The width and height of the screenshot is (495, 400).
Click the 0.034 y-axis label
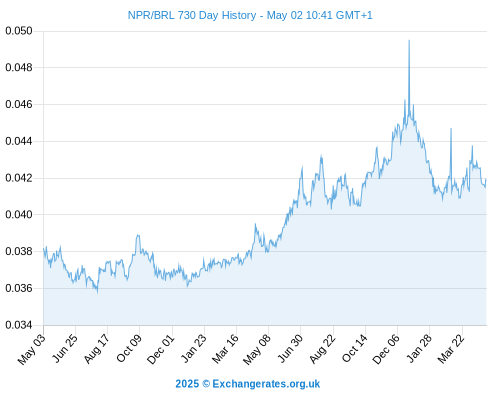(19, 325)
